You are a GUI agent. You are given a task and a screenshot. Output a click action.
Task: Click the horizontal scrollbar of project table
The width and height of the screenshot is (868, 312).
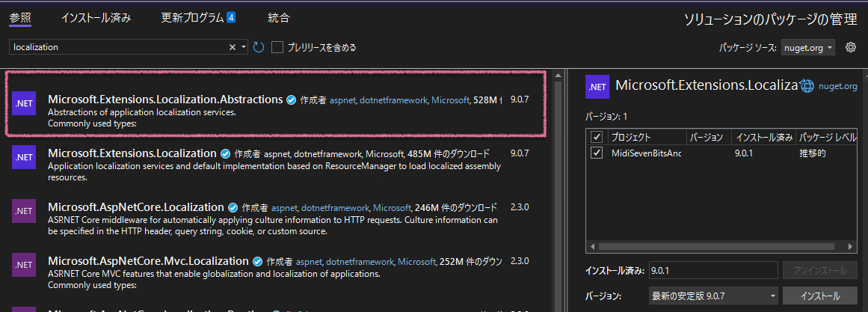(x=715, y=246)
